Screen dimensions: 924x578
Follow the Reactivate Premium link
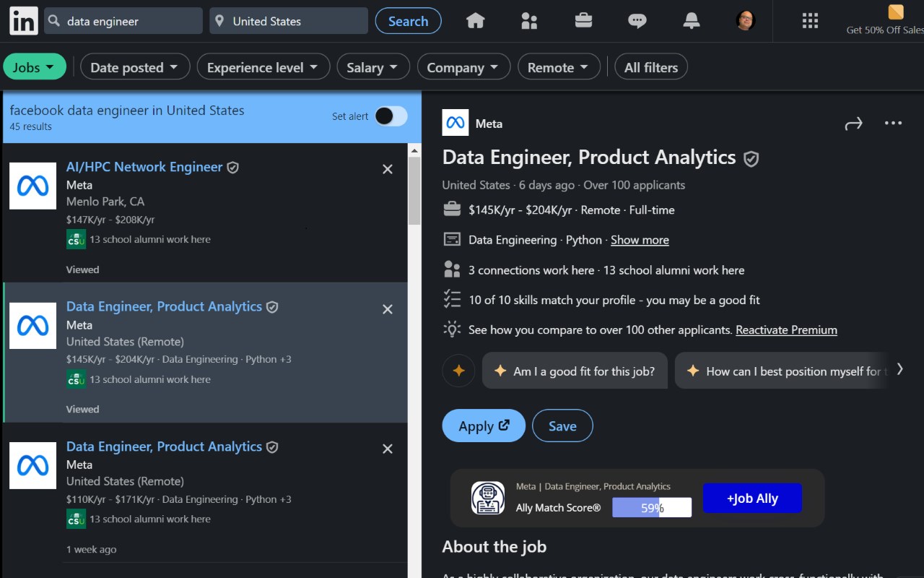tap(786, 330)
